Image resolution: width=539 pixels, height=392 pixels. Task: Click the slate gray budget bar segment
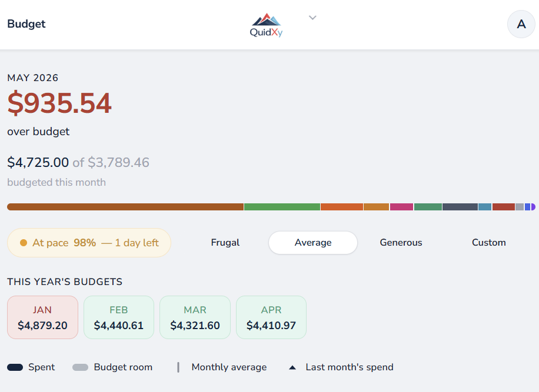[460, 207]
